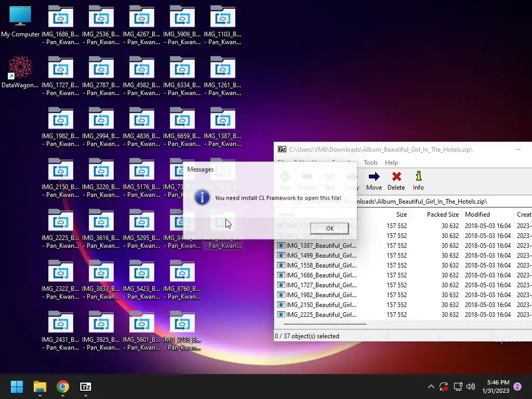Viewport: 532px width, 399px height.
Task: Select the IMG_5909 desktop shortcut
Action: pos(182,25)
